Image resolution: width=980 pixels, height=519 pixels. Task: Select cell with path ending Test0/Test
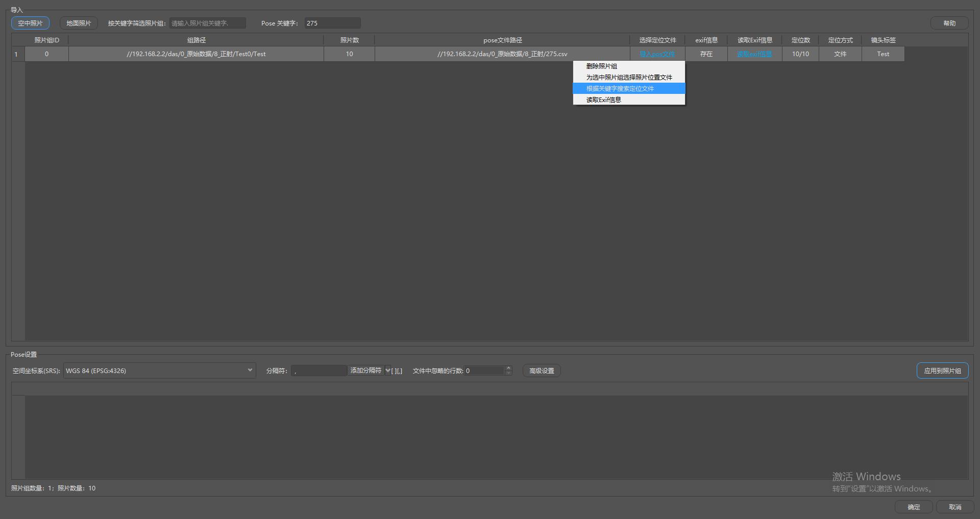pyautogui.click(x=197, y=54)
